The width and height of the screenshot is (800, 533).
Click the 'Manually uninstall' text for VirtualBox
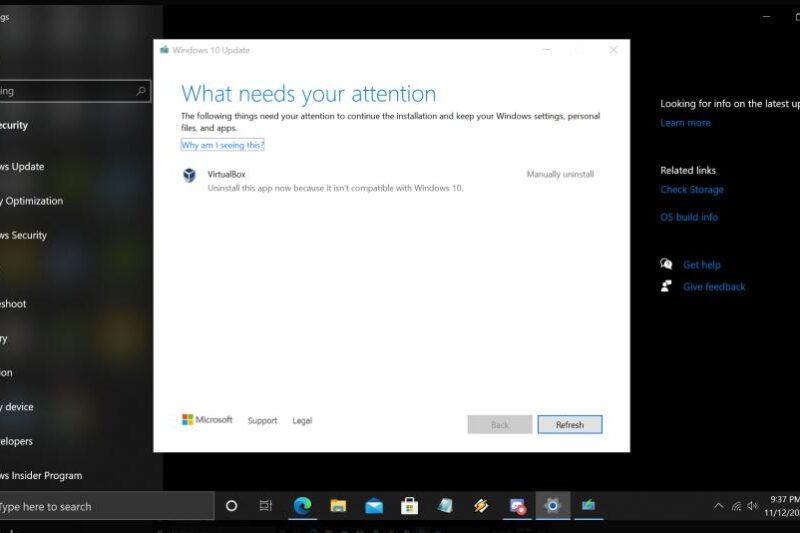[x=560, y=174]
